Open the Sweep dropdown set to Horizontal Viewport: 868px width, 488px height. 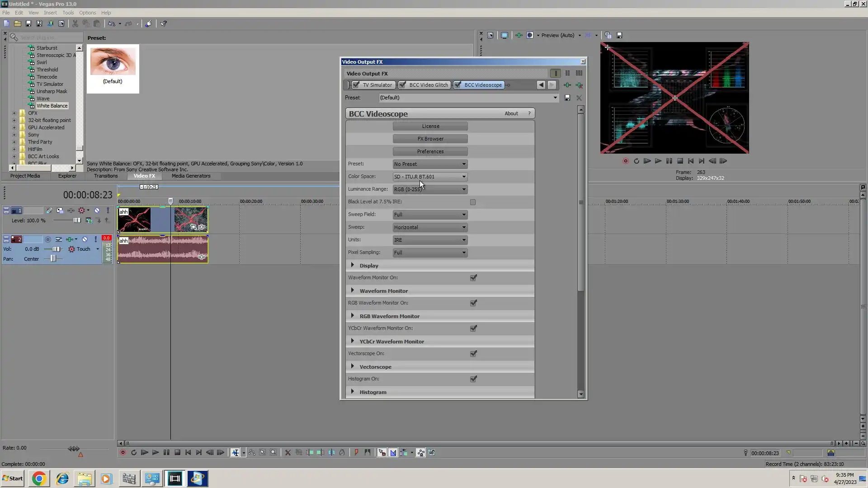click(429, 227)
